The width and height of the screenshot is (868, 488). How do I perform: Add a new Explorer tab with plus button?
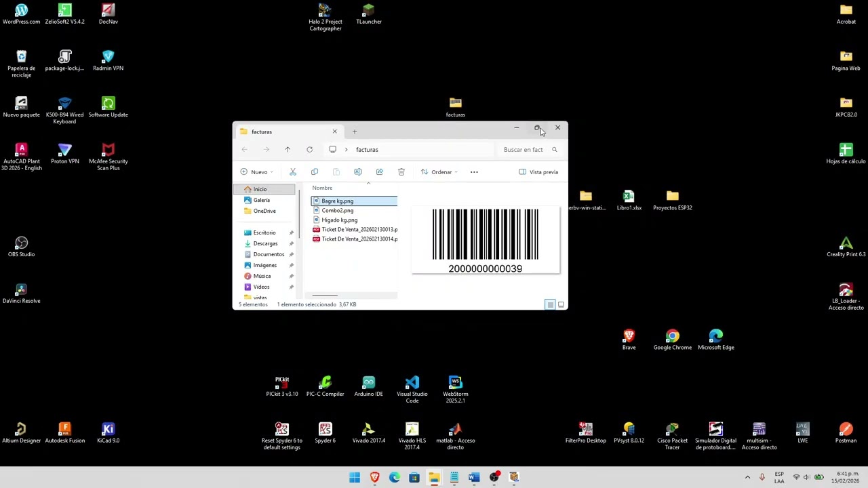354,131
